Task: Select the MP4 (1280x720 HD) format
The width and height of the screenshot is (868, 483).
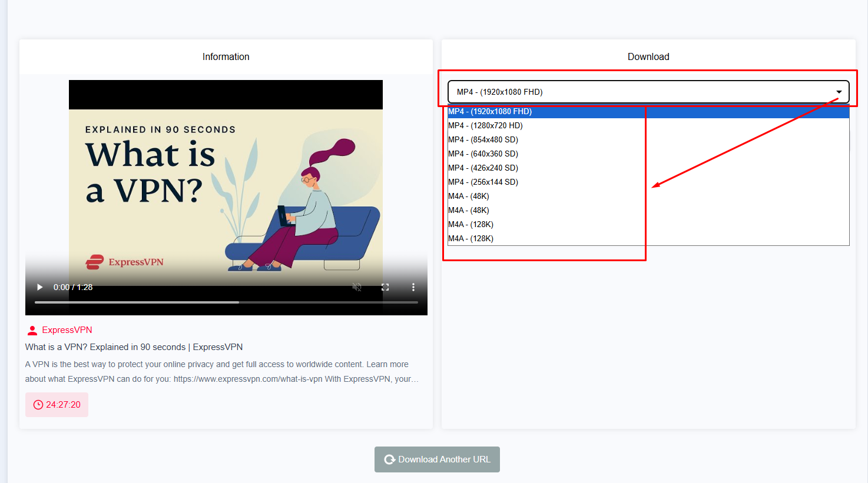Action: coord(485,125)
